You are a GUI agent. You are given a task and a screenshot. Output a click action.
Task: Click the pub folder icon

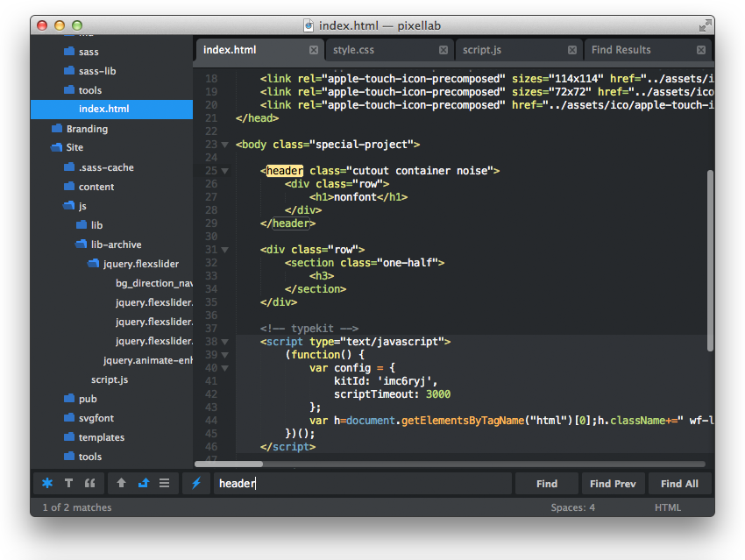point(69,398)
